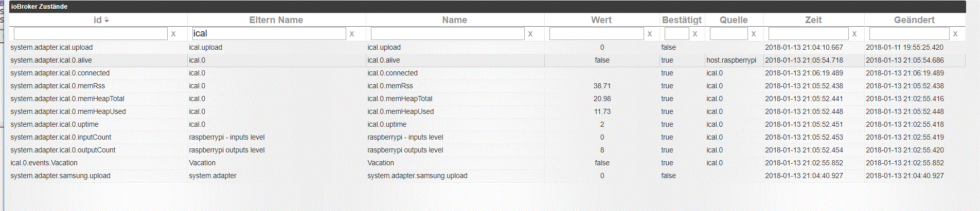Select the system.adapter.samsung.upload row

(487, 176)
